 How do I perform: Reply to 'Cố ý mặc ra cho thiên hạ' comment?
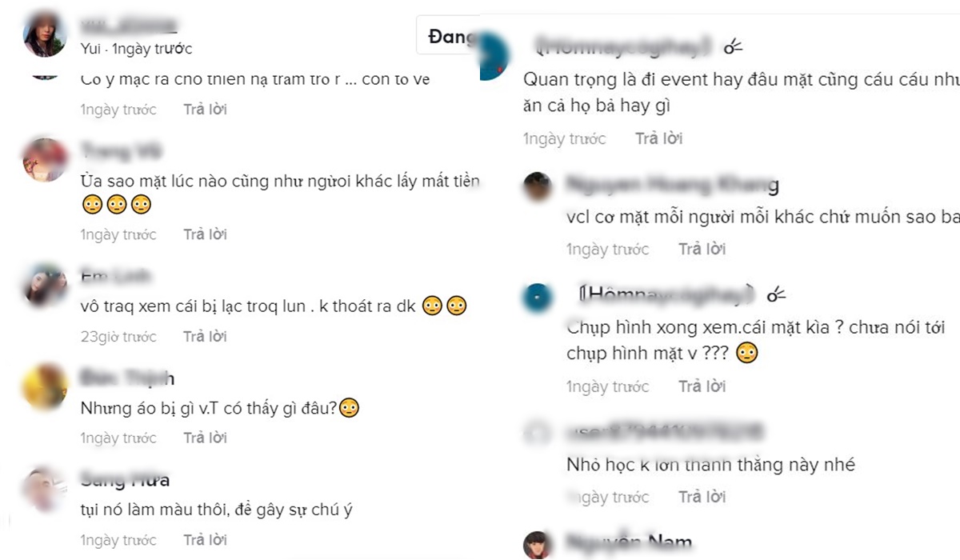pyautogui.click(x=205, y=109)
